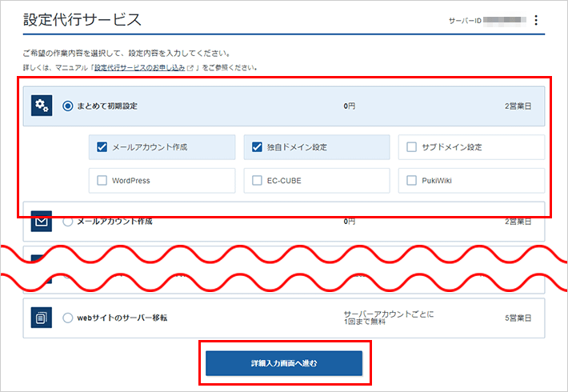This screenshot has height=392, width=568.
Task: Click the envelope icon for メールアカウント作成 row
Action: [41, 222]
